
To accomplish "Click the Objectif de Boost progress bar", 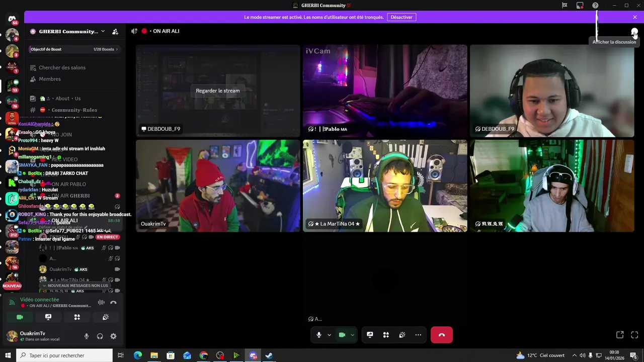I will point(74,49).
